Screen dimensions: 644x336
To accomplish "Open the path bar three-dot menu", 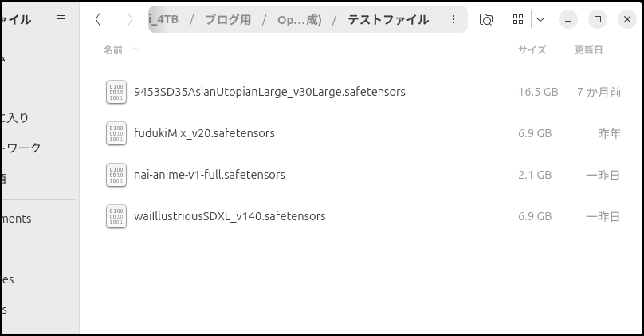I will click(454, 19).
